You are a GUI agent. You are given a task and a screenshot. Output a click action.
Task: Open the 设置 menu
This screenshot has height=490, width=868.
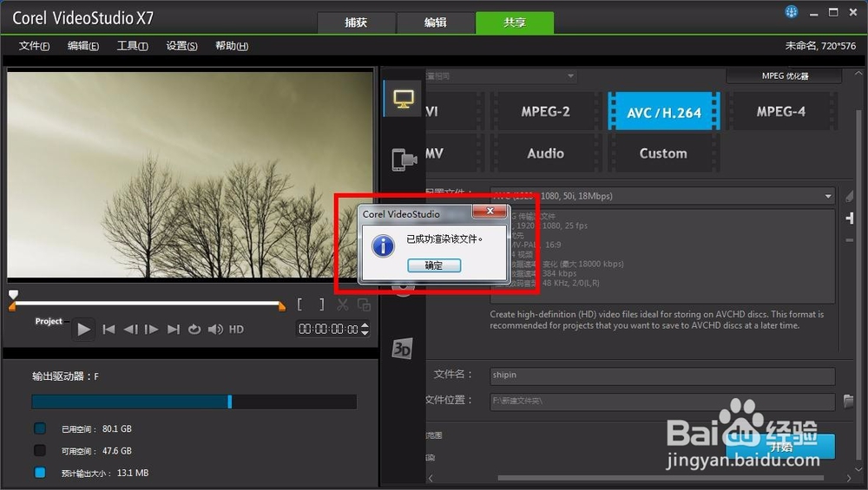coord(181,46)
